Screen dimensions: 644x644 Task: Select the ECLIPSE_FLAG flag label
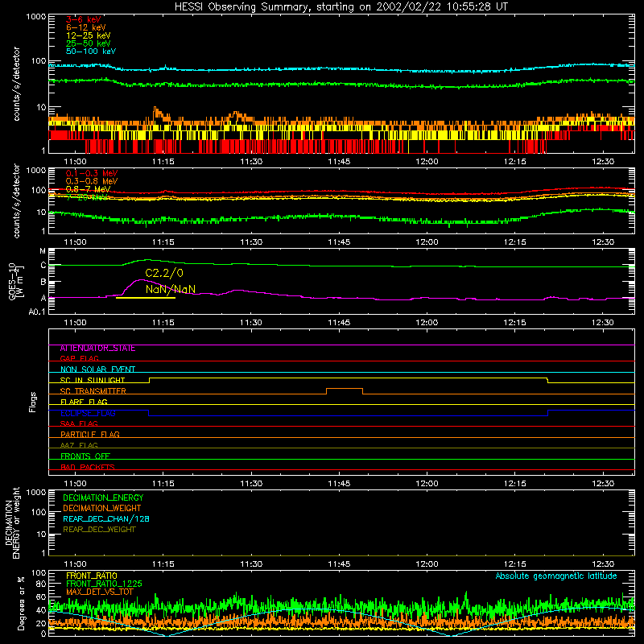click(x=88, y=413)
